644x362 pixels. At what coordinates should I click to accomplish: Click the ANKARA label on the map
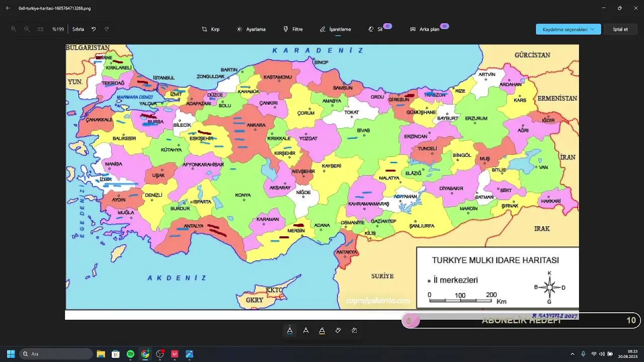(256, 125)
